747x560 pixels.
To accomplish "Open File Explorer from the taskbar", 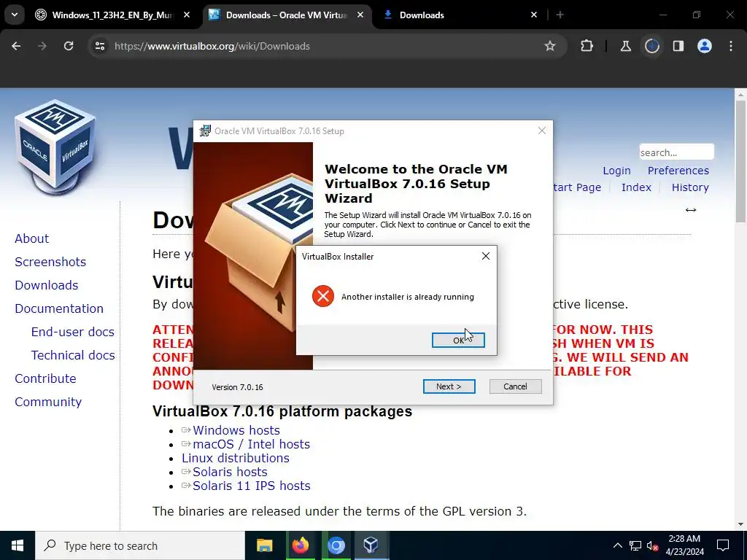I will coord(264,545).
